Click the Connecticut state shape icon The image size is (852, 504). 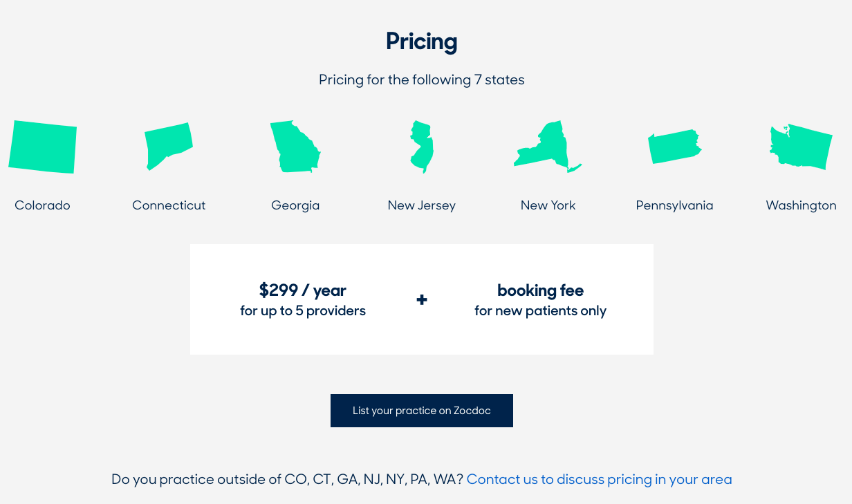click(x=167, y=145)
